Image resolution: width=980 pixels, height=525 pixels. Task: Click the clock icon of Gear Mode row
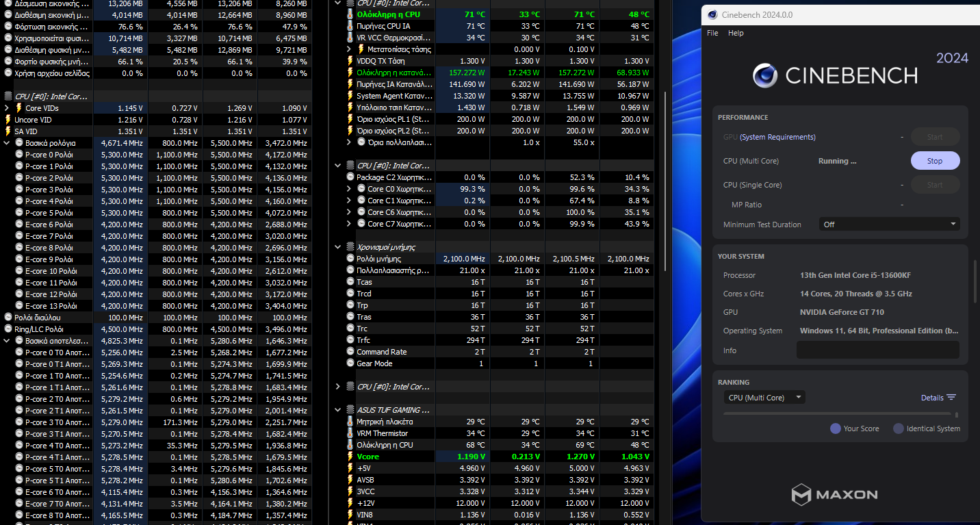click(x=350, y=363)
